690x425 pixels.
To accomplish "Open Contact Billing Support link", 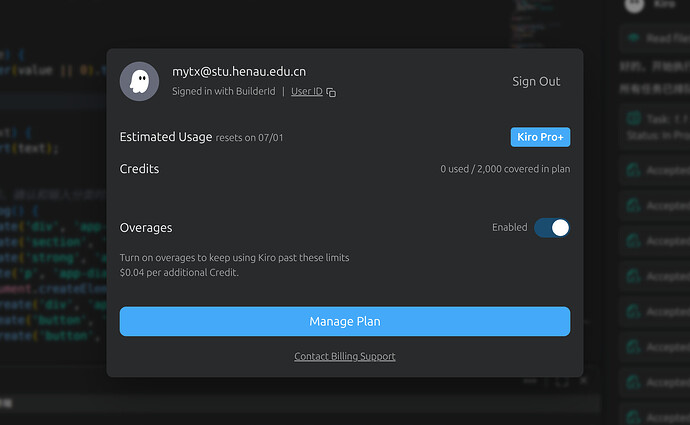I will click(345, 356).
